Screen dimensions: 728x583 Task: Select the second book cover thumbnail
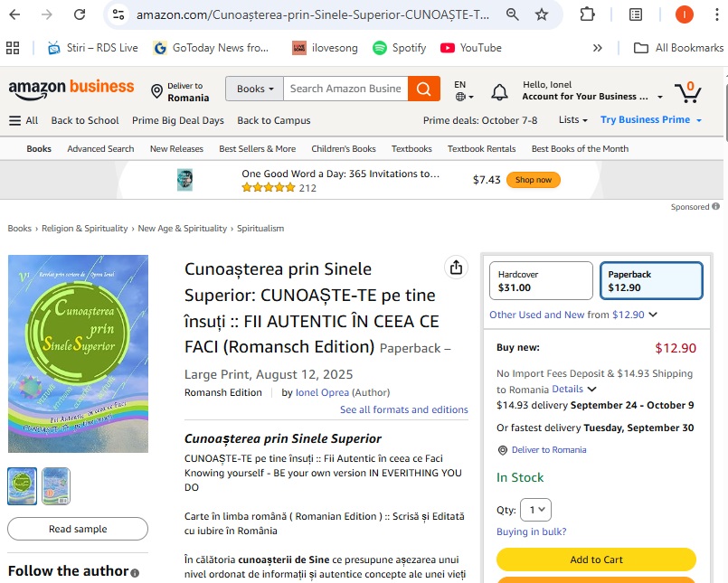coord(56,486)
